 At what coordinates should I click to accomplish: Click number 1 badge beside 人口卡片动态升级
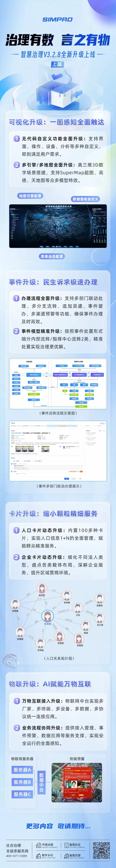pyautogui.click(x=16, y=530)
